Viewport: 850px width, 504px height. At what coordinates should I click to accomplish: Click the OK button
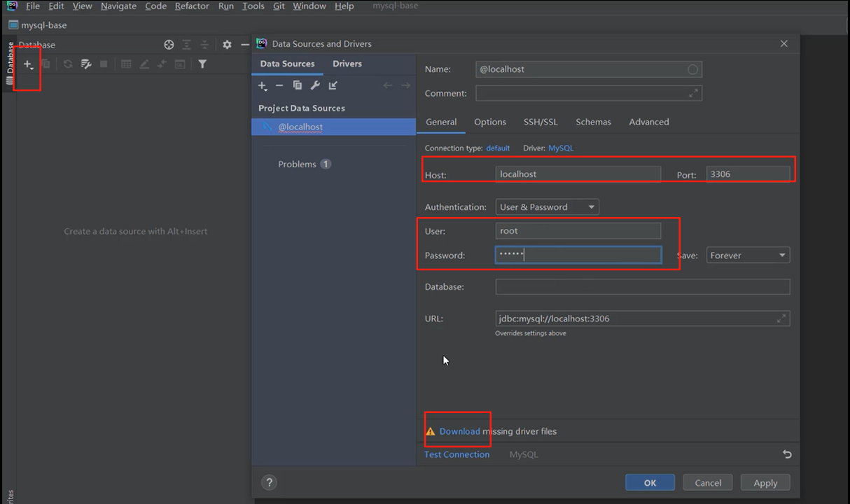650,482
